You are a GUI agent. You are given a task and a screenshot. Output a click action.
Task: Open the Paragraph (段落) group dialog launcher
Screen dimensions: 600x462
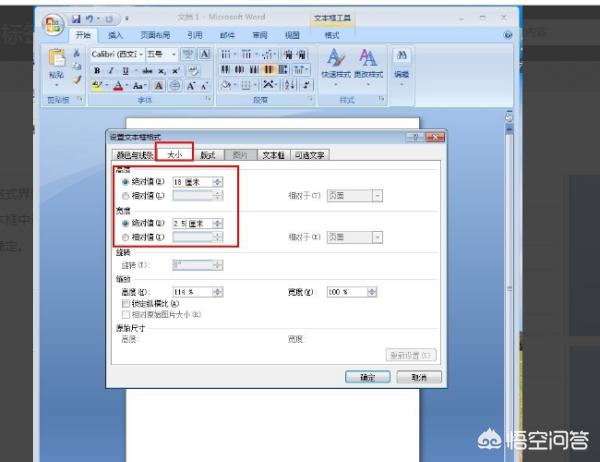pyautogui.click(x=310, y=99)
